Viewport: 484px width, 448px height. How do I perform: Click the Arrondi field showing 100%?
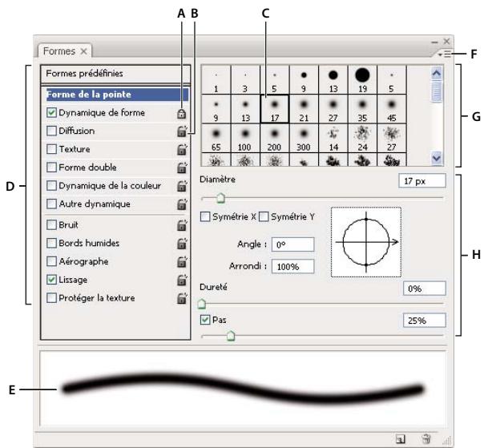(x=292, y=266)
